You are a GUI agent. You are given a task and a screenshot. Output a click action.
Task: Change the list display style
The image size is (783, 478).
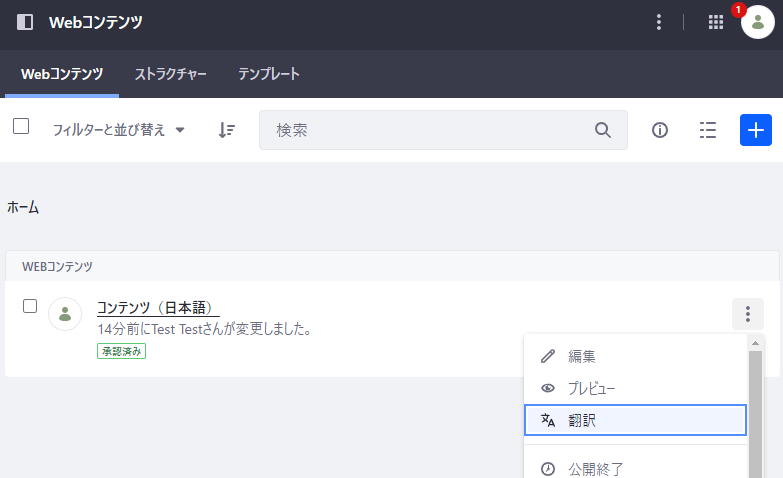708,130
